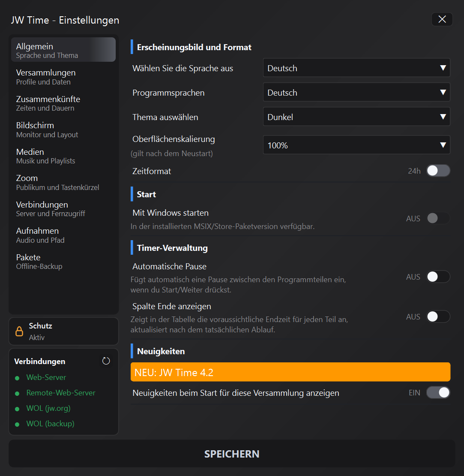Toggle the Mit Windows starten switch
This screenshot has width=464, height=476.
coord(438,218)
